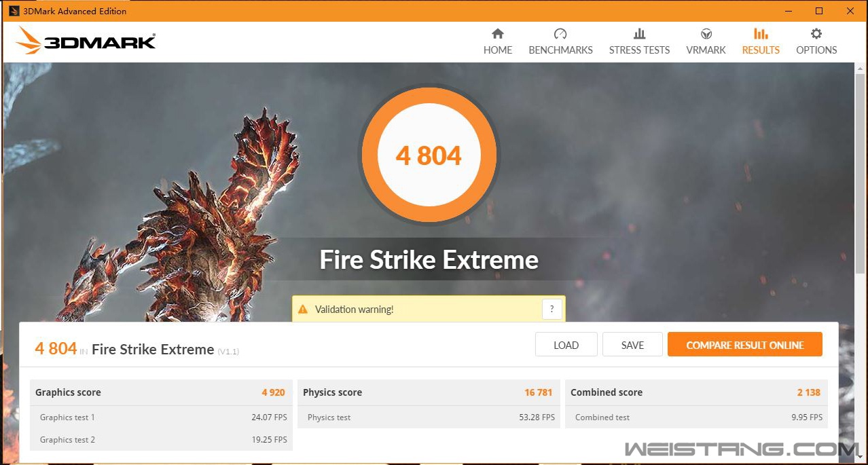Click the validation warning triangle icon
The width and height of the screenshot is (868, 465).
pos(303,310)
